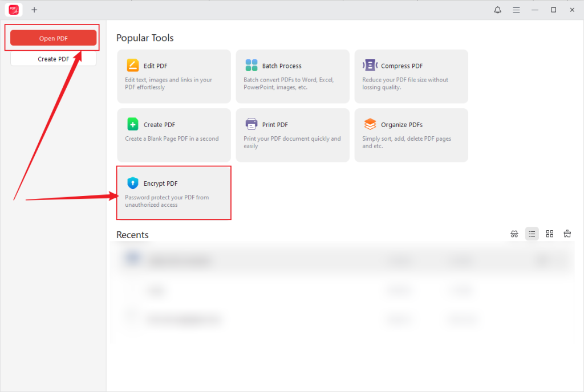The image size is (584, 392).
Task: Click the red PDF app logo
Action: 13,9
